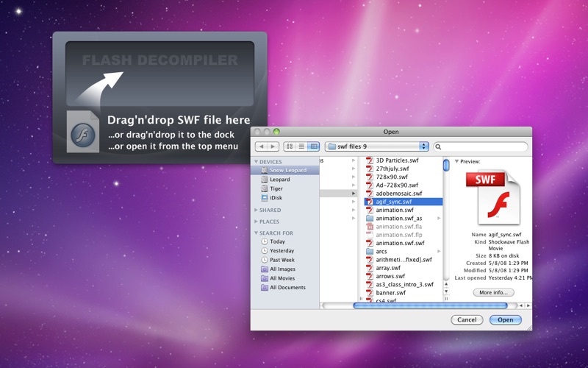Viewport: 588px width, 368px height.
Task: Click the dimmed animation.swf.flp file
Action: (404, 235)
